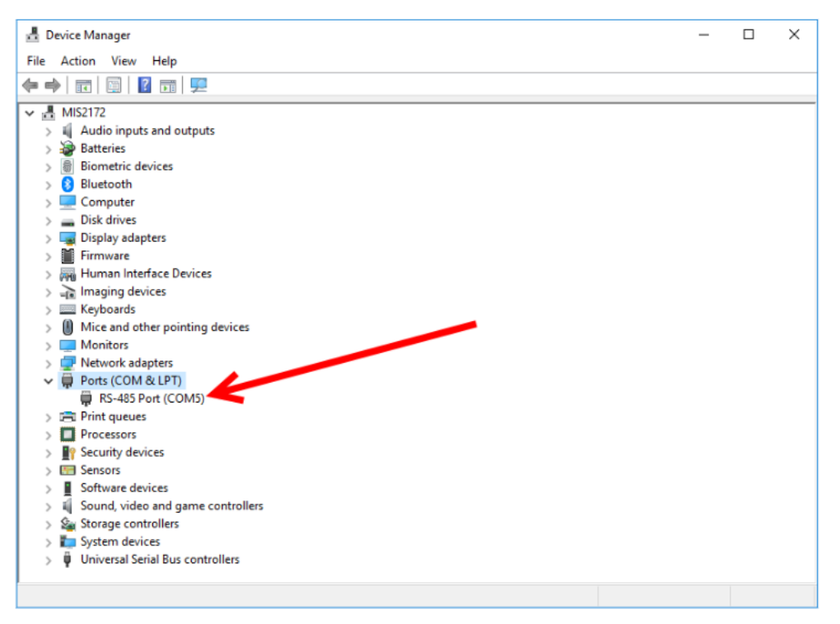Maximize the Device Manager window

749,35
